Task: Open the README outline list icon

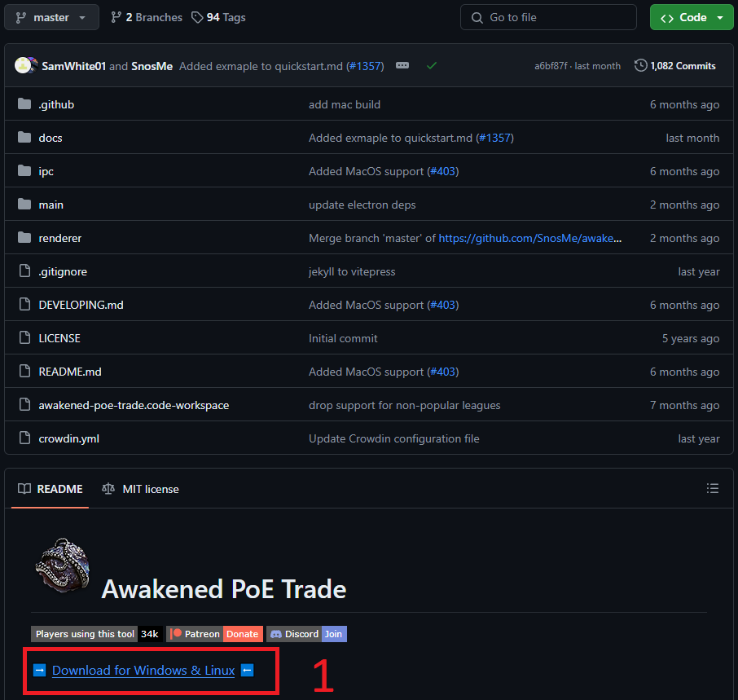Action: [713, 488]
